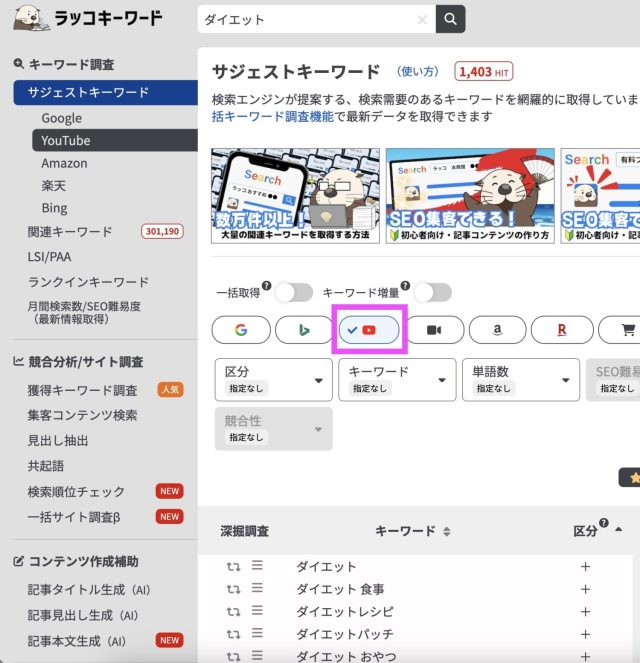This screenshot has height=663, width=640.
Task: Select Amazon under サジェストキーワード sidebar
Action: tap(64, 163)
